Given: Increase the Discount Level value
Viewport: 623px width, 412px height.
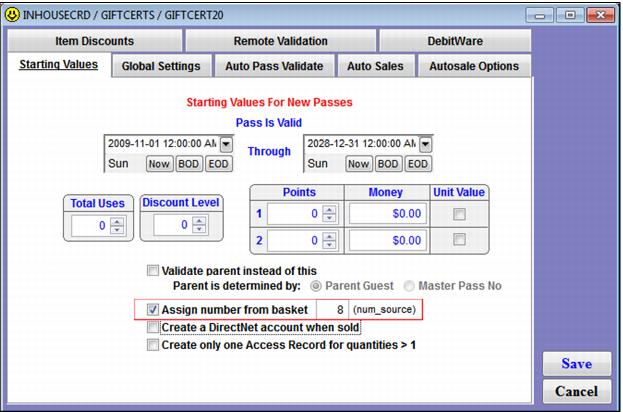Looking at the screenshot, I should 199,220.
